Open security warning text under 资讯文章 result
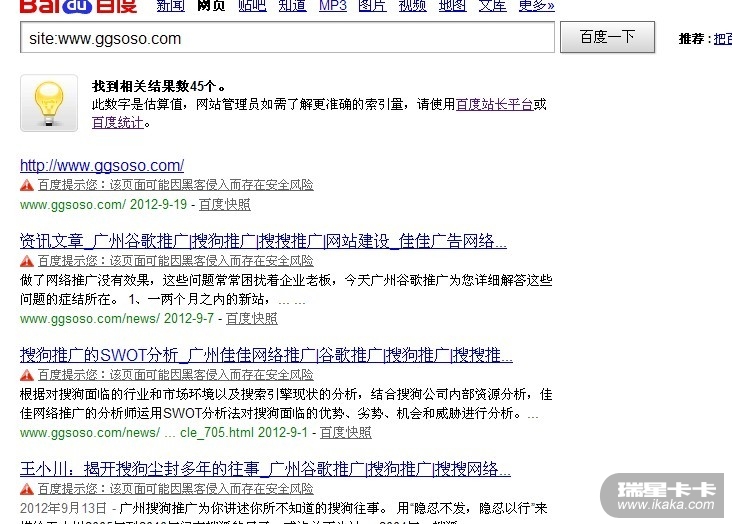Viewport: 732px width, 524px height. (x=176, y=261)
